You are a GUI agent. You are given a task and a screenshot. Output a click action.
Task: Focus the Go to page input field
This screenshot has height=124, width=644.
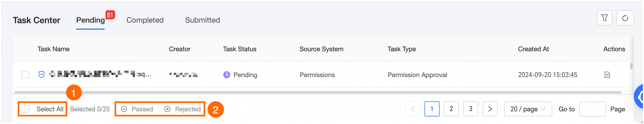(592, 109)
